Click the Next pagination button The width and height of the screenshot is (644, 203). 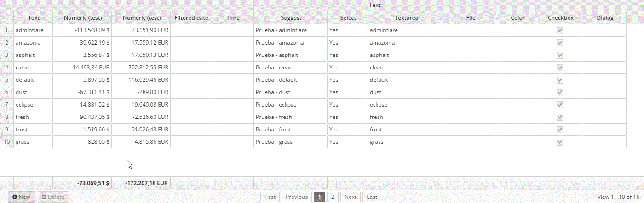(x=351, y=197)
